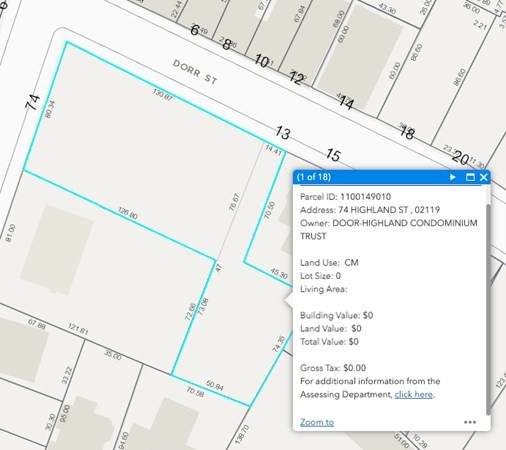Click house number 74 label
This screenshot has height=450, width=506.
tap(33, 102)
